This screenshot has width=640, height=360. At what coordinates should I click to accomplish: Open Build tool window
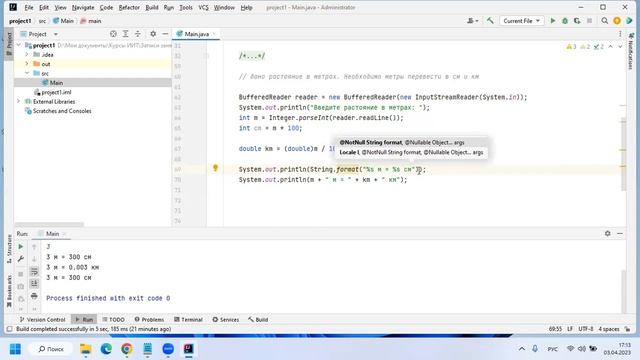[x=258, y=319]
